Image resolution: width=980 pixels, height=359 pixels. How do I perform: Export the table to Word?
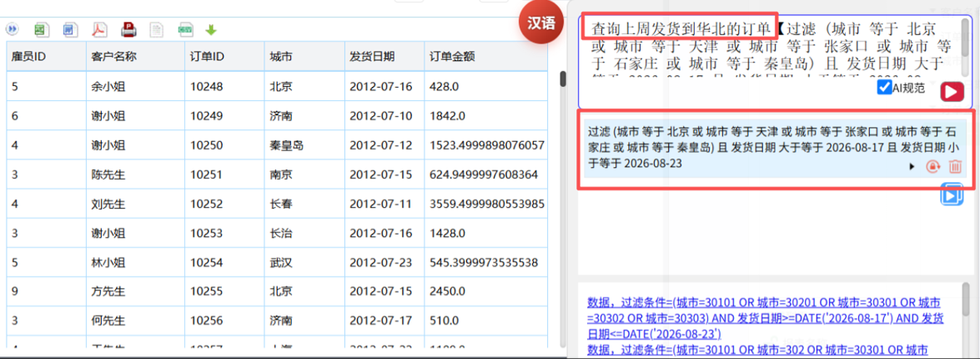tap(70, 28)
